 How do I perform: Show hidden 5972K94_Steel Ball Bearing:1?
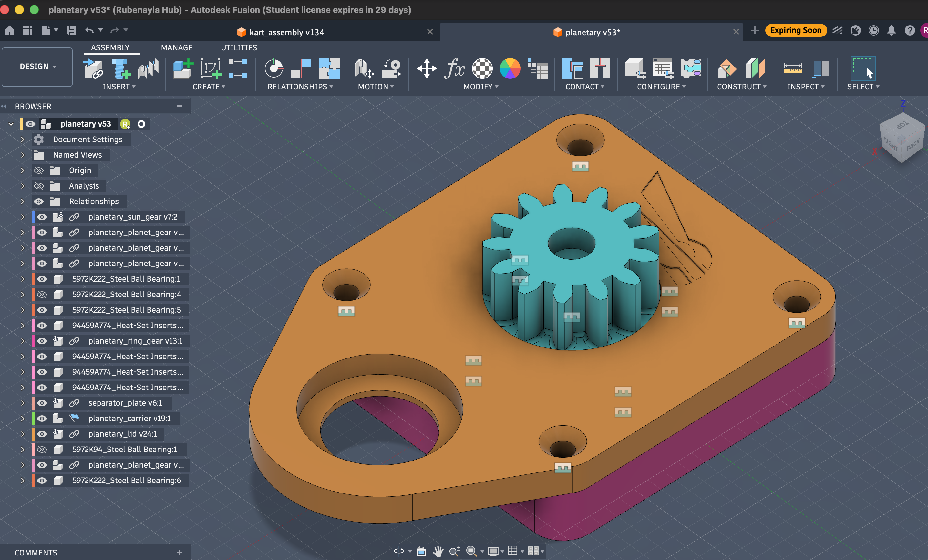[42, 449]
